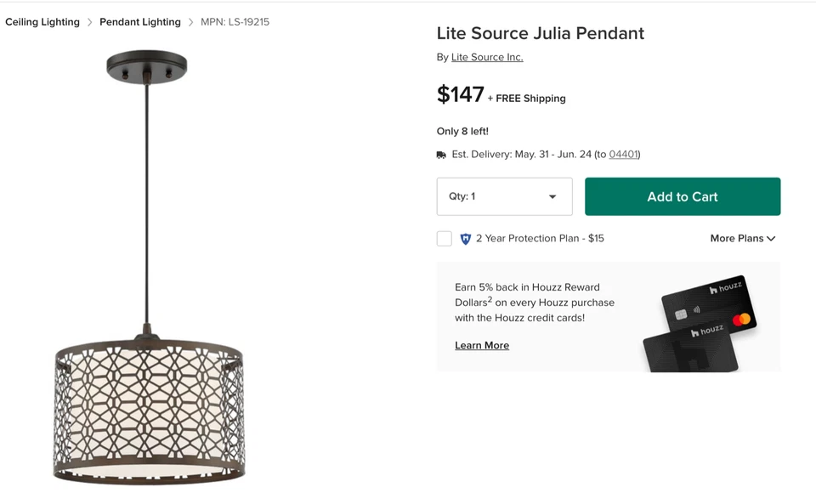This screenshot has width=816, height=504.
Task: Click the delivery truck icon
Action: (x=441, y=155)
